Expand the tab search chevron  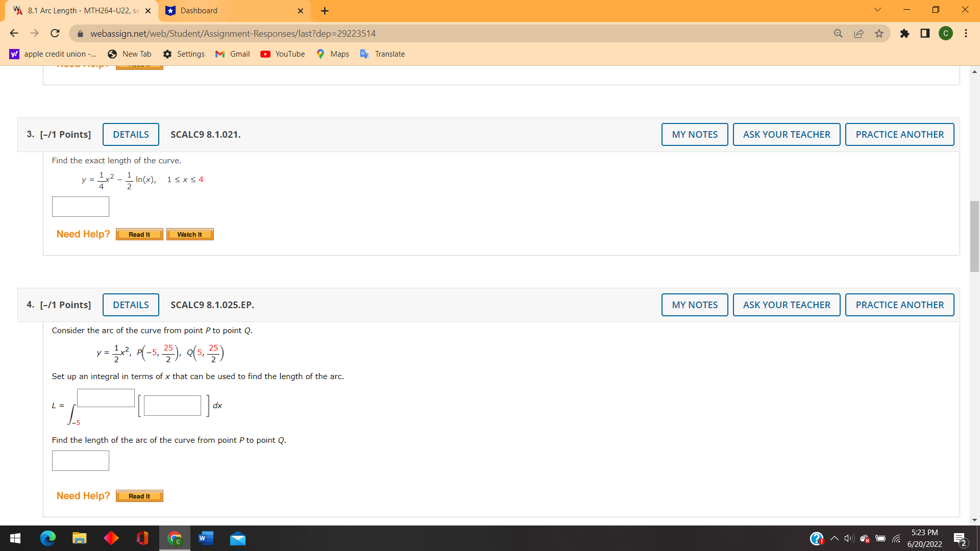877,10
